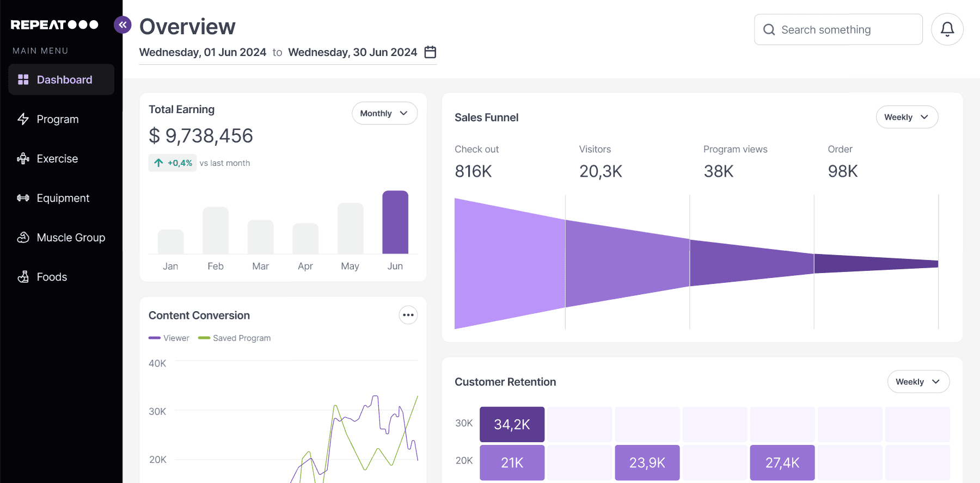
Task: Select the Jan earnings bar
Action: pyautogui.click(x=171, y=242)
